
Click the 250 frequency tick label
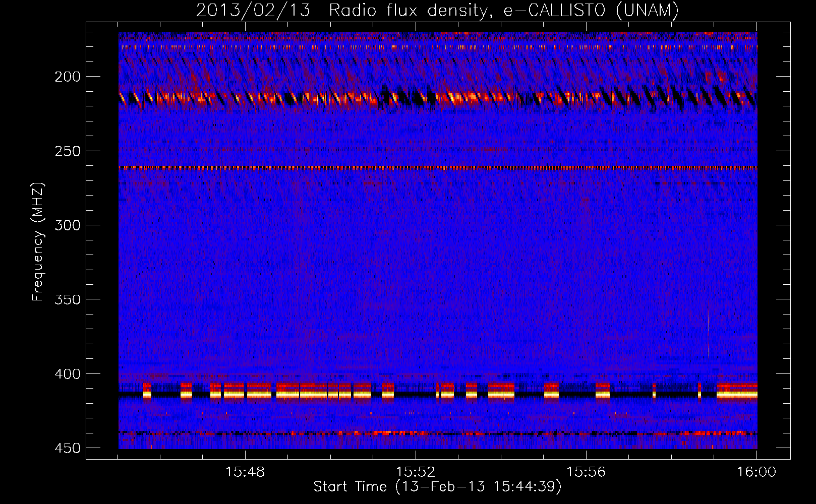pyautogui.click(x=67, y=151)
